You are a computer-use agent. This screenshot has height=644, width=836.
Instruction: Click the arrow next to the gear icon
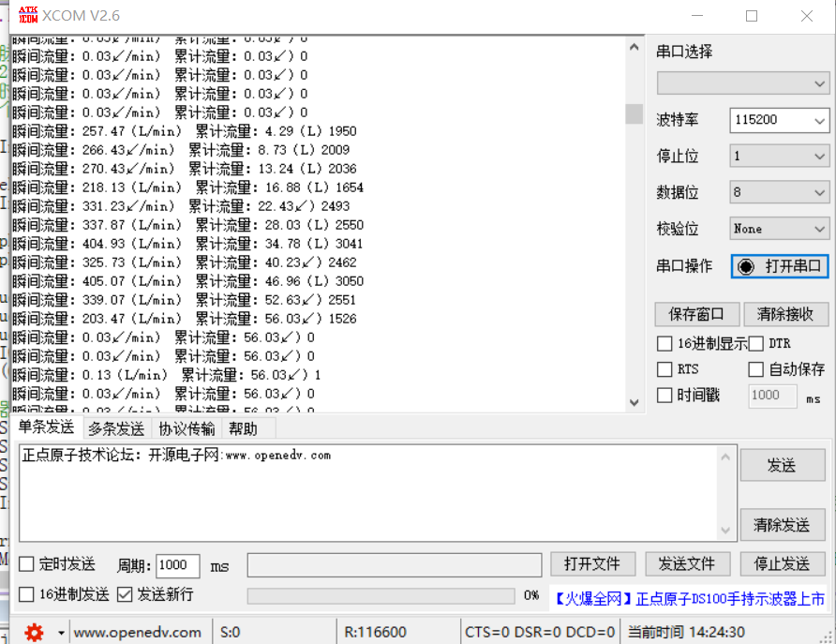[x=61, y=633]
